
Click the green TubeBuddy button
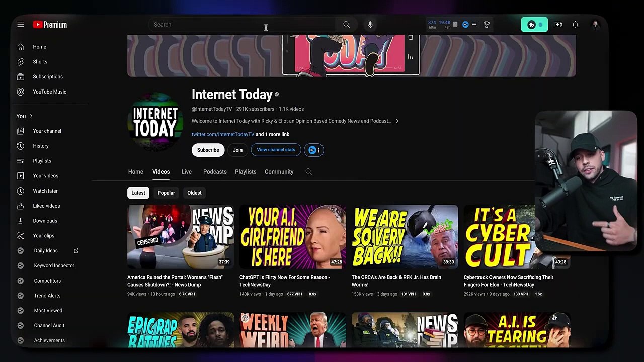tap(534, 25)
